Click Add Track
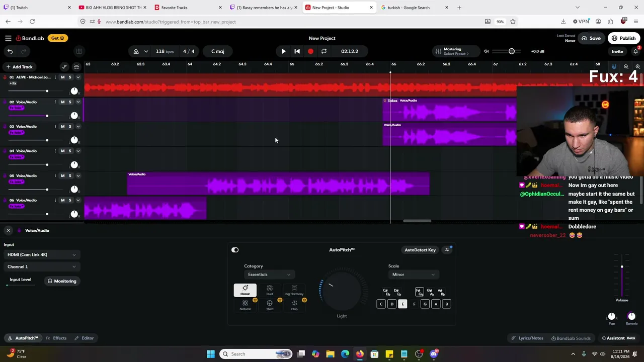 (x=19, y=67)
